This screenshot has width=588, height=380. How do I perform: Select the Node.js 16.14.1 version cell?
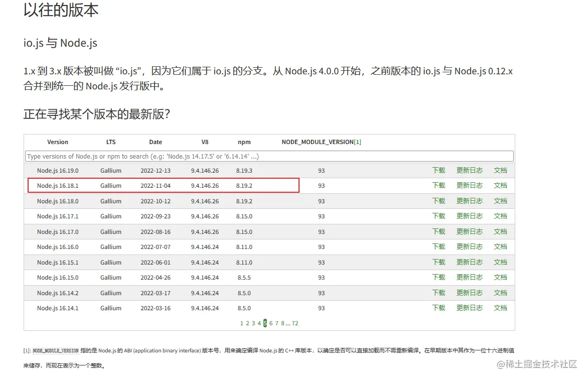(58, 308)
